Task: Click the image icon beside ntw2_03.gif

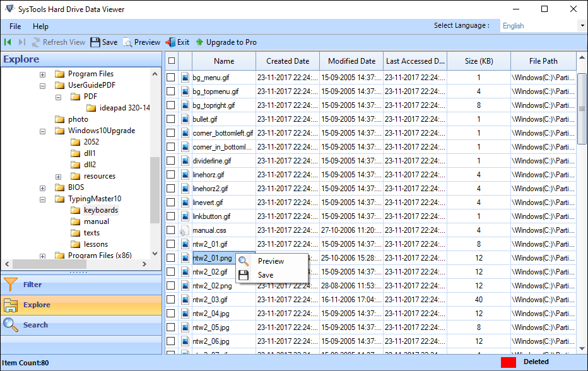Action: tap(185, 300)
